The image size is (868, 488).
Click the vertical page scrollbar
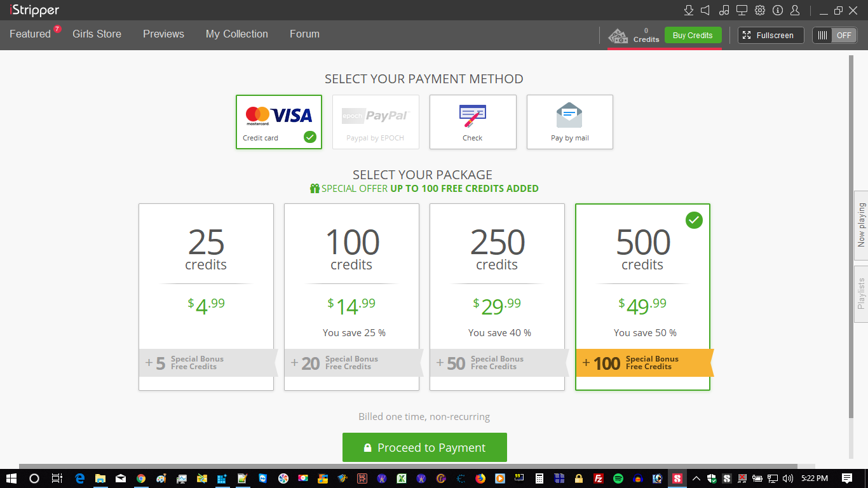[851, 236]
